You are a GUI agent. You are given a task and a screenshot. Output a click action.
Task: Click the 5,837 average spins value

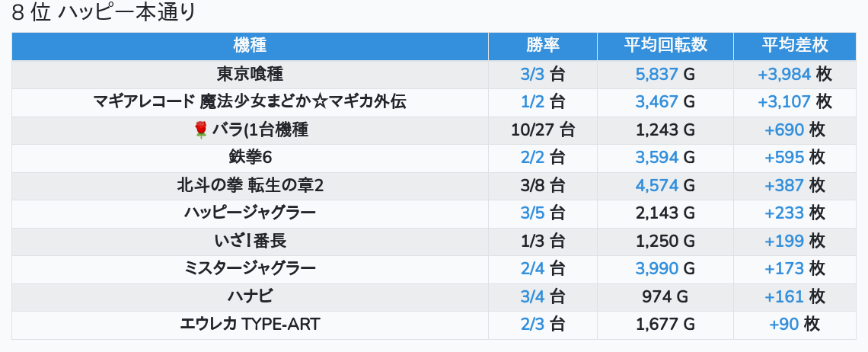[656, 75]
